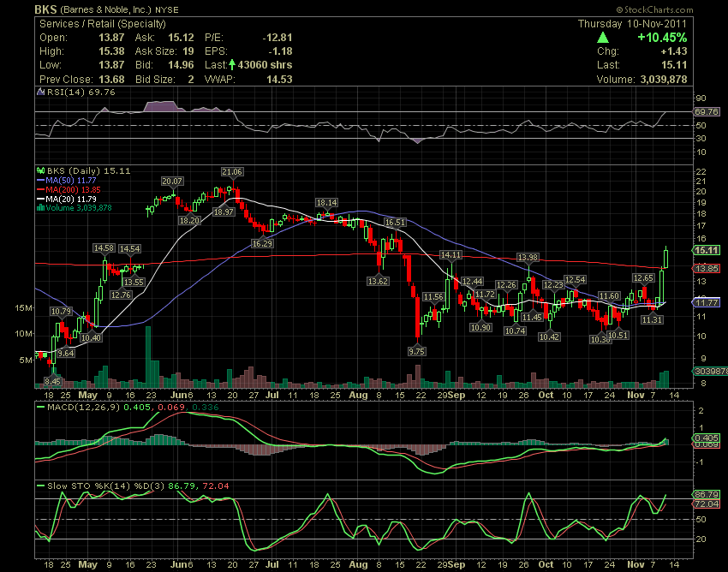
Task: Click the 86.79 stochastic tag on right axis
Action: click(x=707, y=494)
